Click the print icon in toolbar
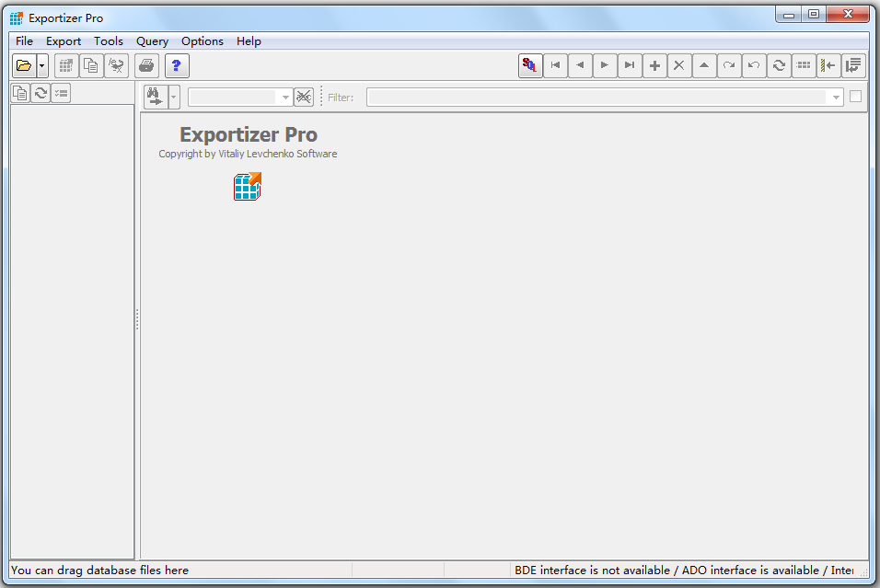The height and width of the screenshot is (588, 880). (x=146, y=65)
